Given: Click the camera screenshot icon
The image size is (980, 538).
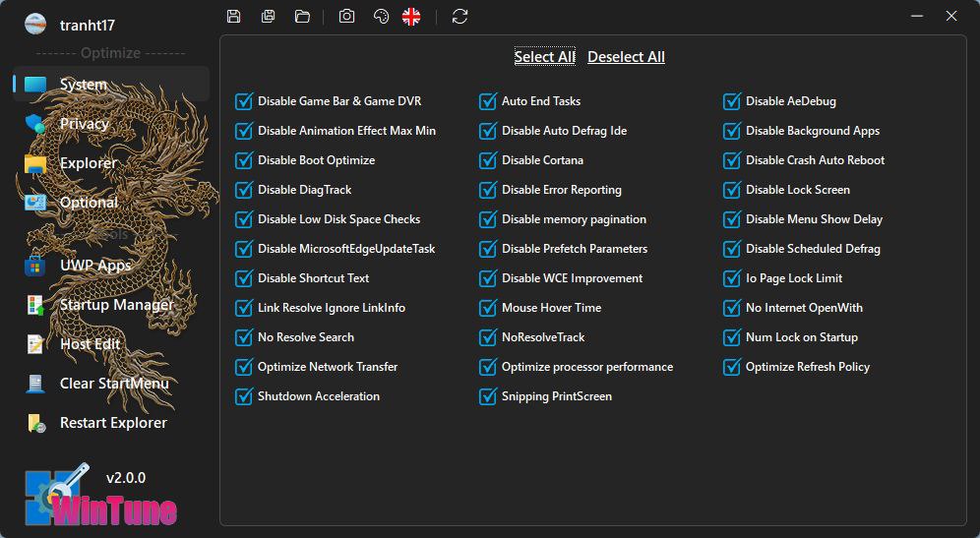Looking at the screenshot, I should pos(346,16).
